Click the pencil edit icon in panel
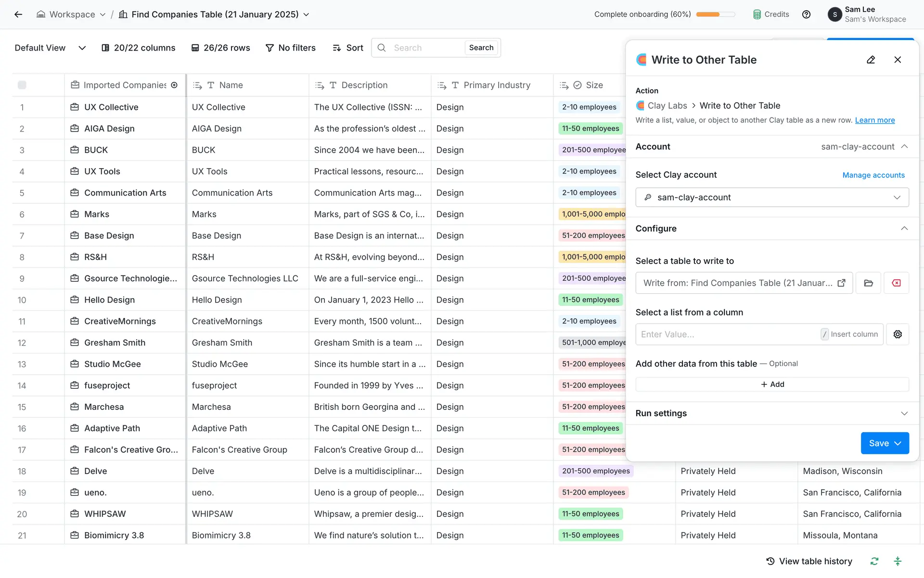The image size is (924, 578). [871, 60]
